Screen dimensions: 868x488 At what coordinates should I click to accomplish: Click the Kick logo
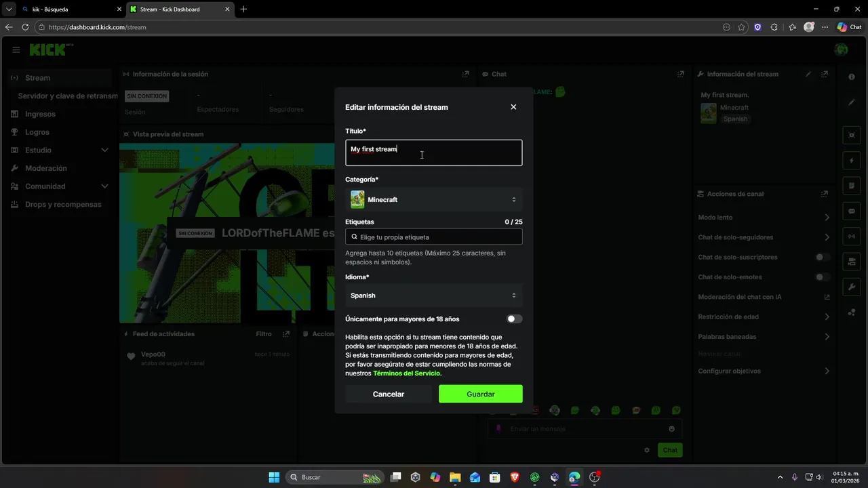click(x=47, y=49)
